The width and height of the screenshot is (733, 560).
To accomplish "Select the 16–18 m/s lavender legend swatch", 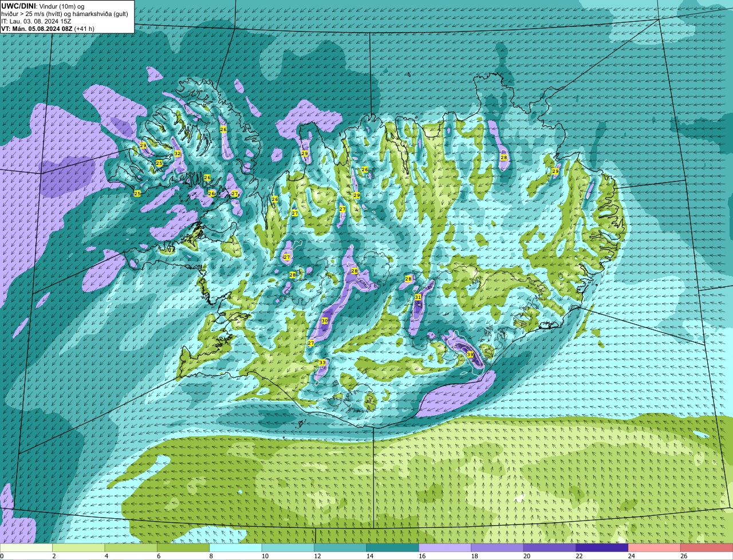I will (445, 547).
